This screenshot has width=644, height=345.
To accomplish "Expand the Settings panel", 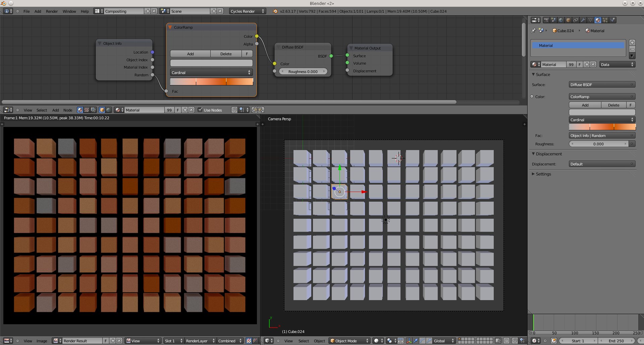I will pyautogui.click(x=543, y=174).
